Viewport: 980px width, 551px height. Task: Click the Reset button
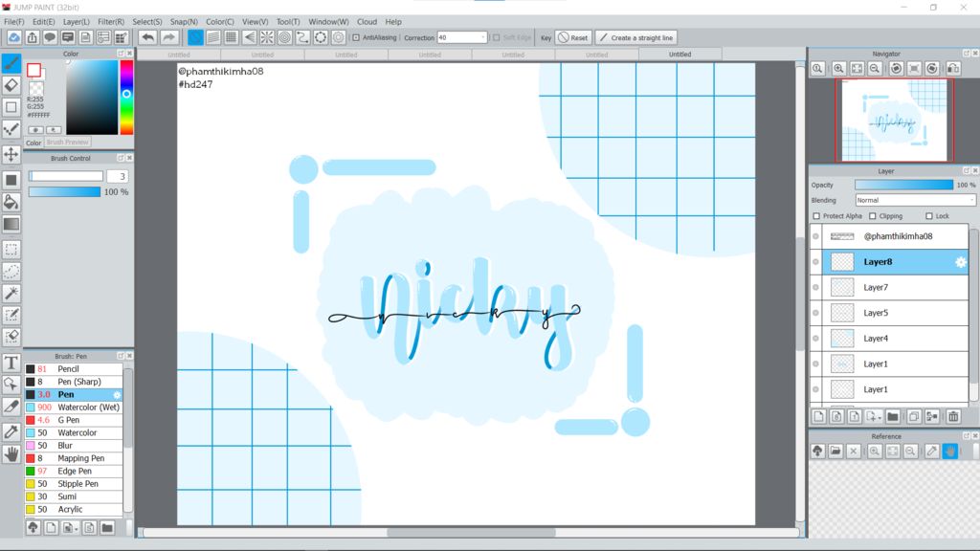573,37
